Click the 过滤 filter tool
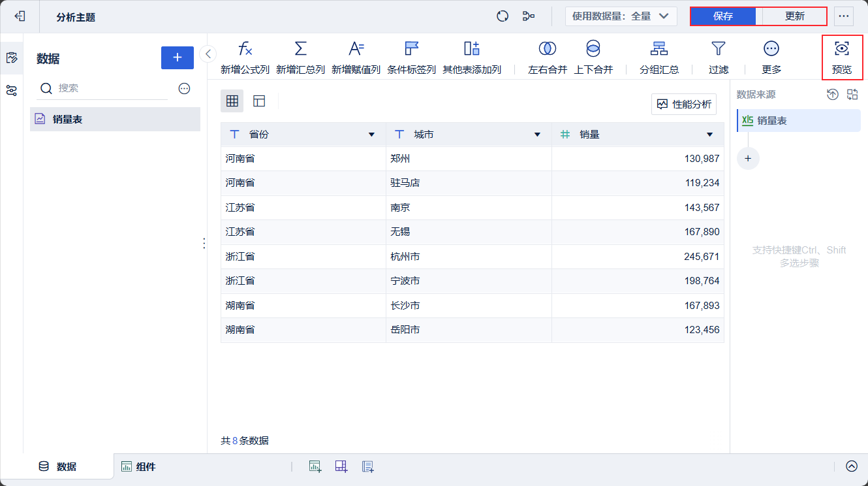The width and height of the screenshot is (868, 486). [719, 57]
